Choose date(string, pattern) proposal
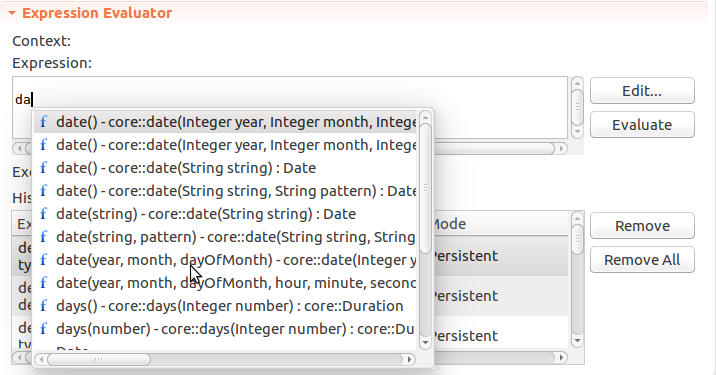This screenshot has width=716, height=375. pos(225,237)
